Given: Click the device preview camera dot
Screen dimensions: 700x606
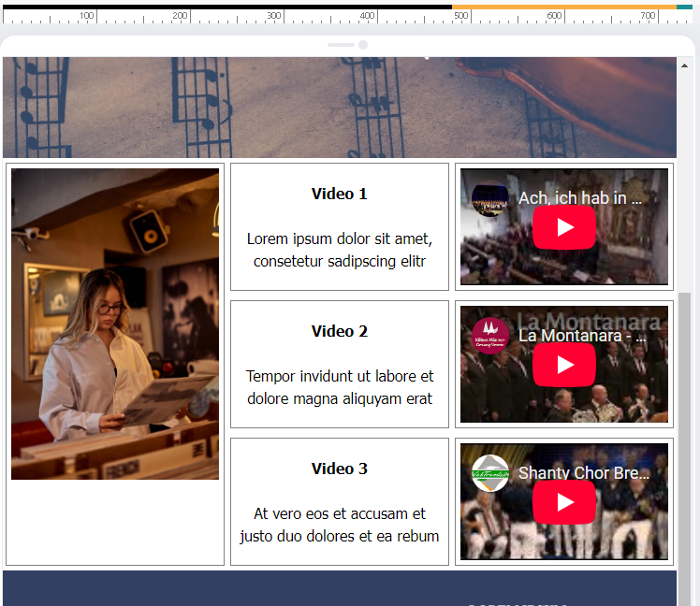Looking at the screenshot, I should [x=363, y=45].
